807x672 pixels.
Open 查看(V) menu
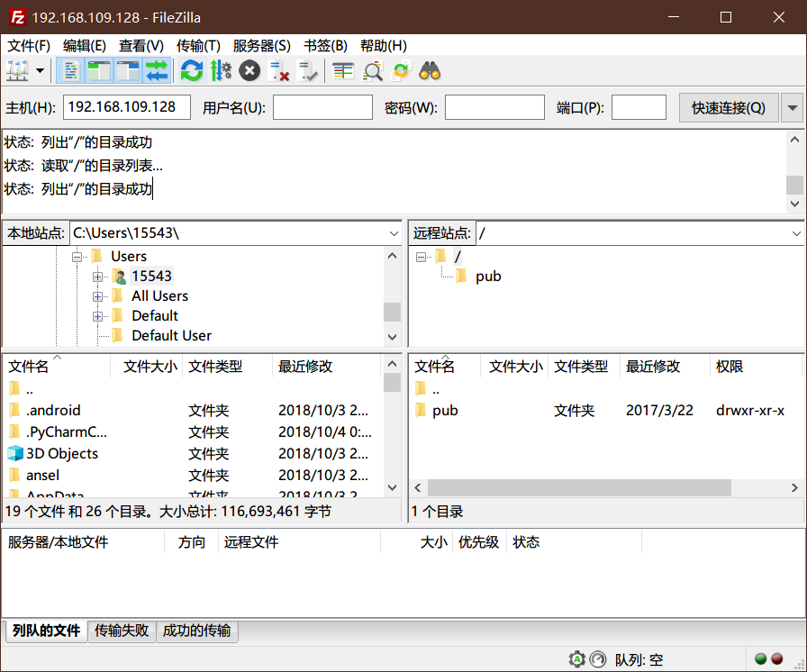pyautogui.click(x=141, y=46)
